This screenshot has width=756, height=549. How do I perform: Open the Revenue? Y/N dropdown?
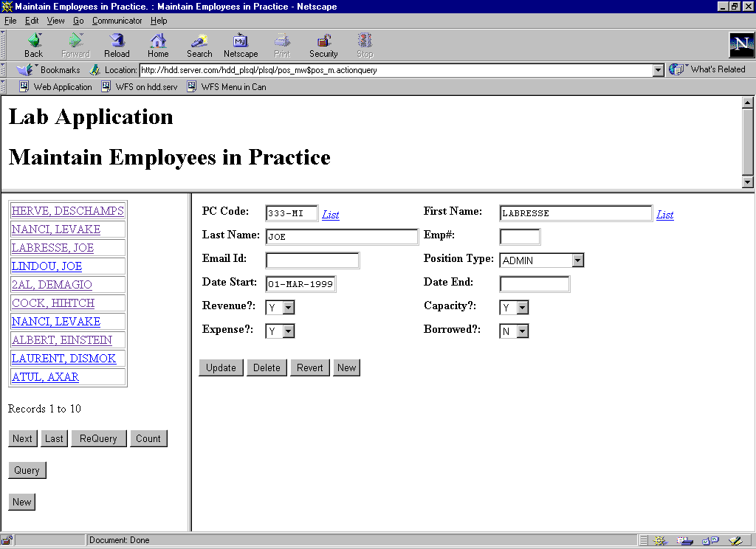288,308
